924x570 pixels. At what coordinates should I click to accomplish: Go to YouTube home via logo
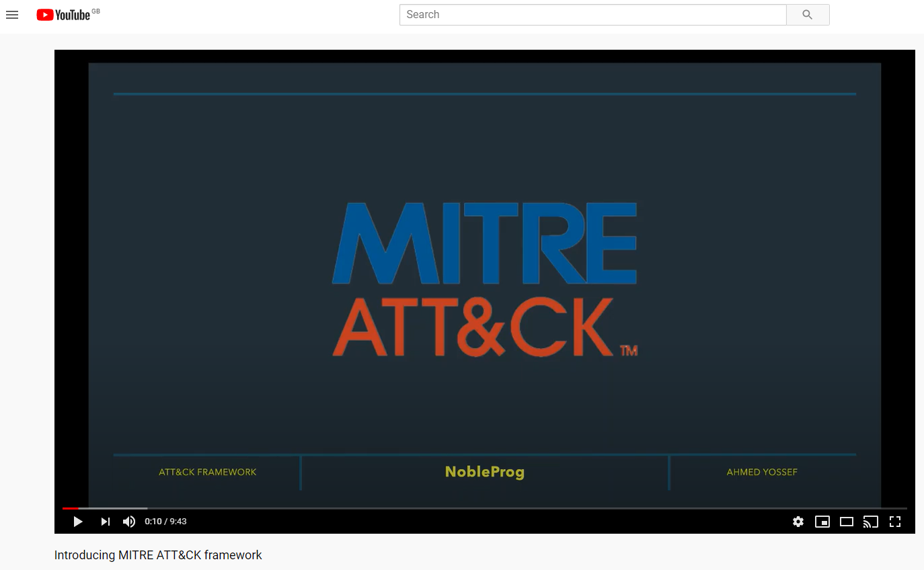[63, 15]
